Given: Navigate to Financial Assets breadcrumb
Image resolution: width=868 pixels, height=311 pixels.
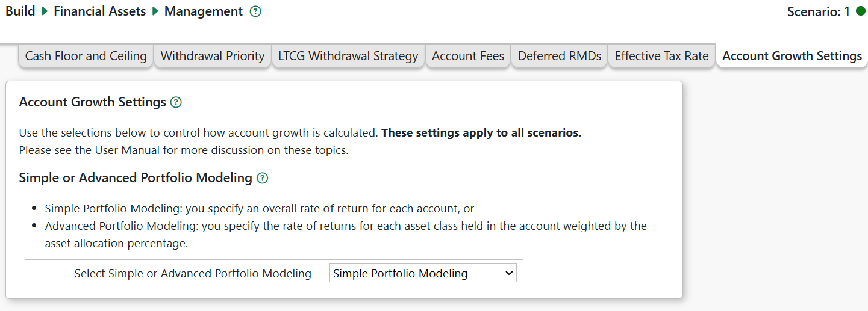Looking at the screenshot, I should coord(100,11).
